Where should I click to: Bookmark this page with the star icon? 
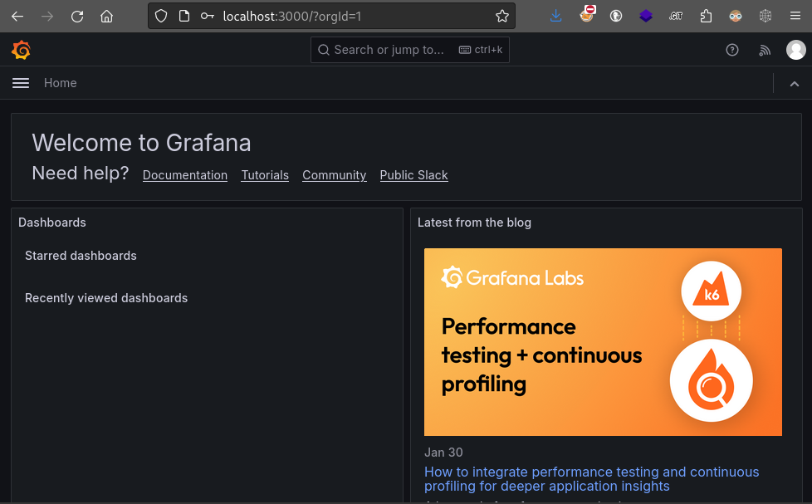(x=501, y=16)
